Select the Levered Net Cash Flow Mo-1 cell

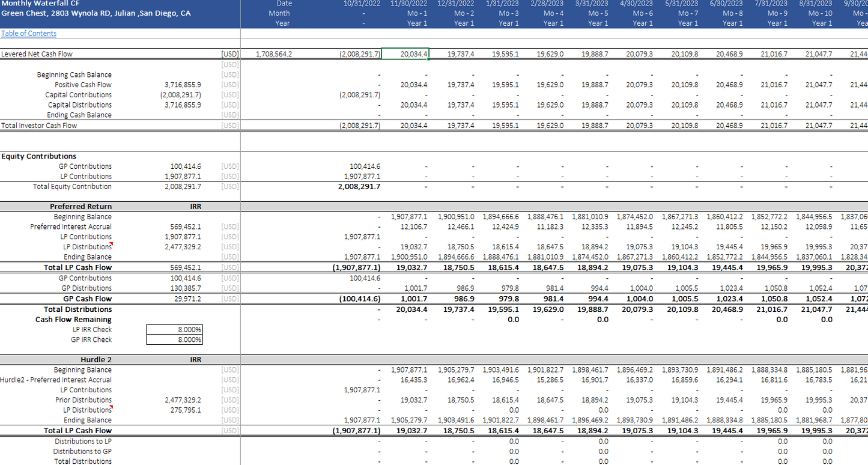pyautogui.click(x=405, y=54)
